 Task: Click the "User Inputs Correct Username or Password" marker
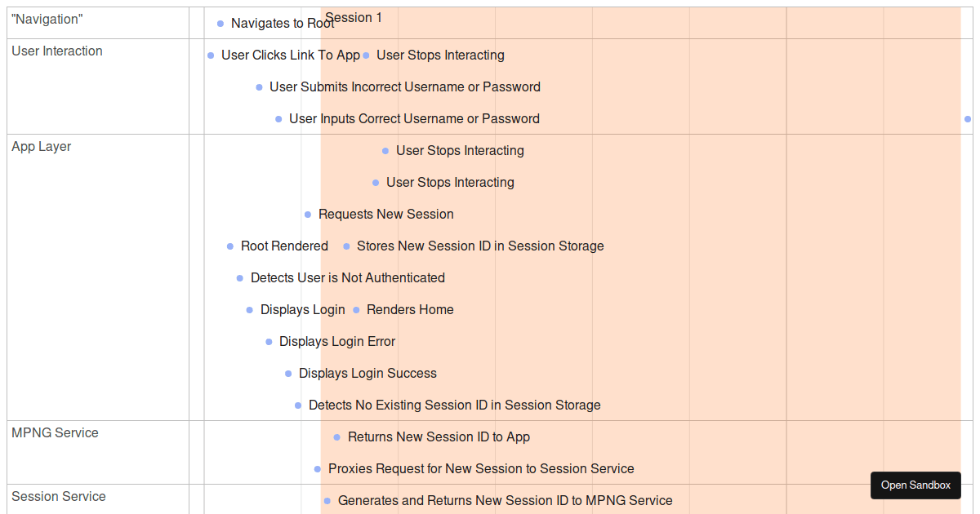click(x=278, y=118)
